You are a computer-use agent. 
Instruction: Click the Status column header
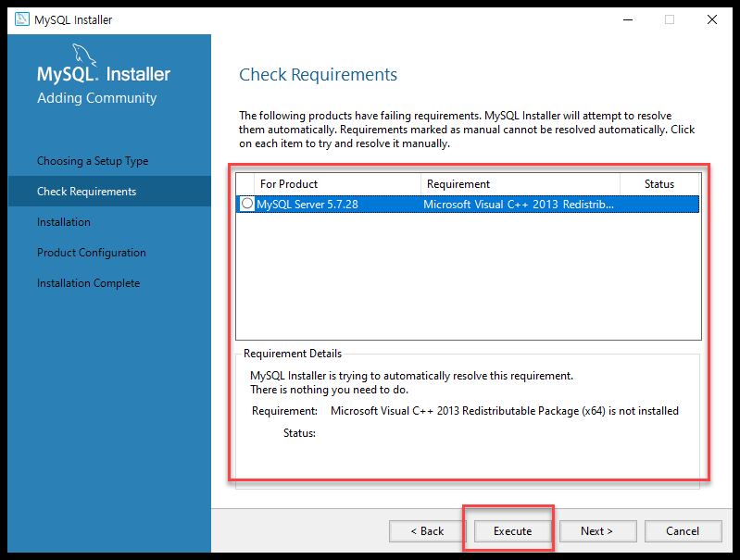click(x=659, y=184)
